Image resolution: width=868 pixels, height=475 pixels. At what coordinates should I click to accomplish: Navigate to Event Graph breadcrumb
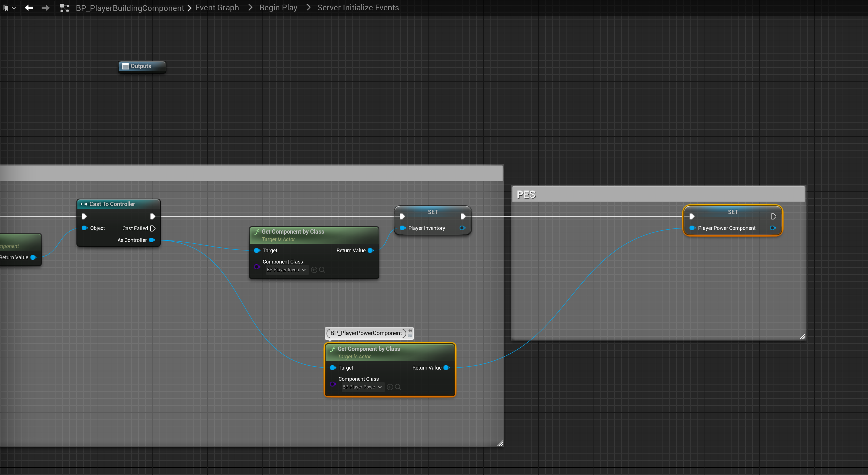pos(217,7)
